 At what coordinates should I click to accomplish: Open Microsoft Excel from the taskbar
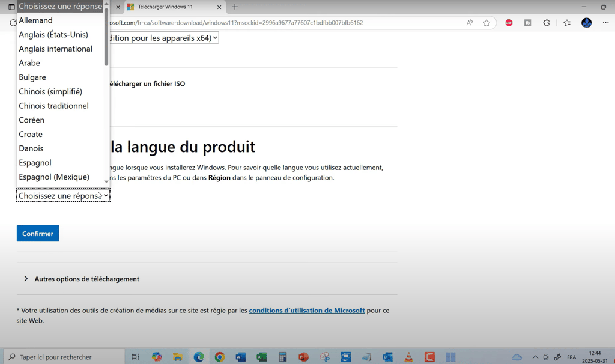(x=262, y=357)
